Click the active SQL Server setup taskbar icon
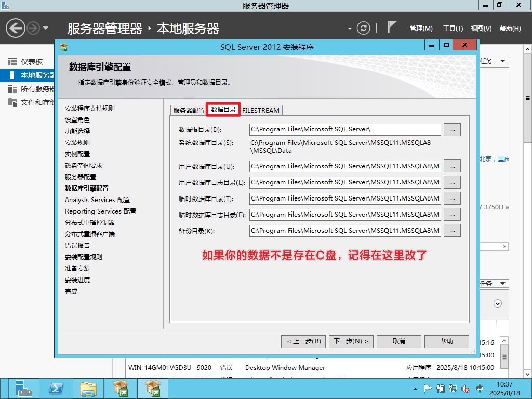Screen dimensions: 532x399 point(153,389)
